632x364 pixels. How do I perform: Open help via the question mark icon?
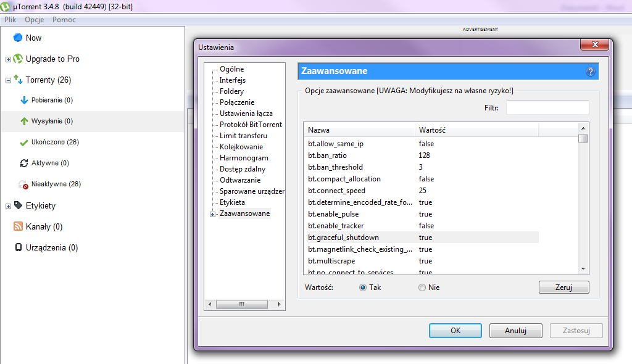tap(591, 72)
